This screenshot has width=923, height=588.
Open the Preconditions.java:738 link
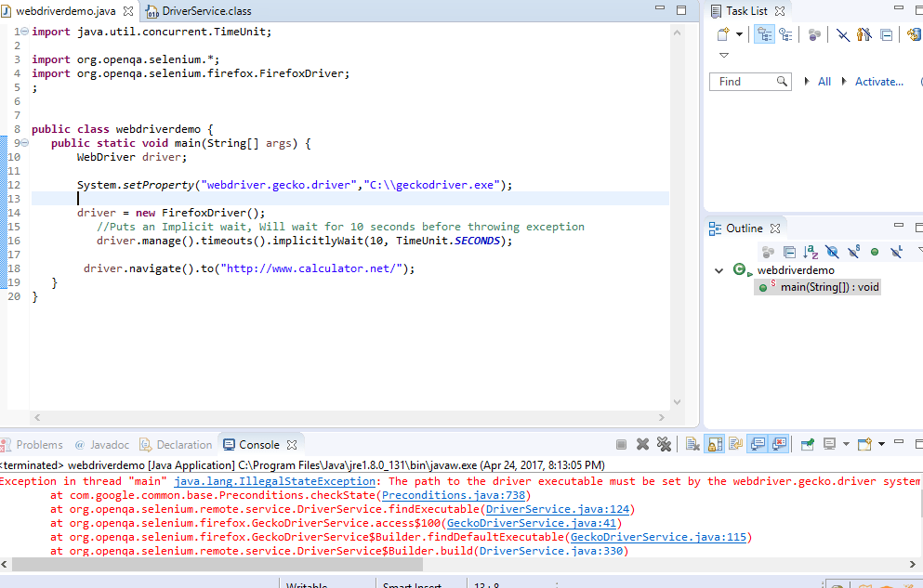pyautogui.click(x=454, y=496)
